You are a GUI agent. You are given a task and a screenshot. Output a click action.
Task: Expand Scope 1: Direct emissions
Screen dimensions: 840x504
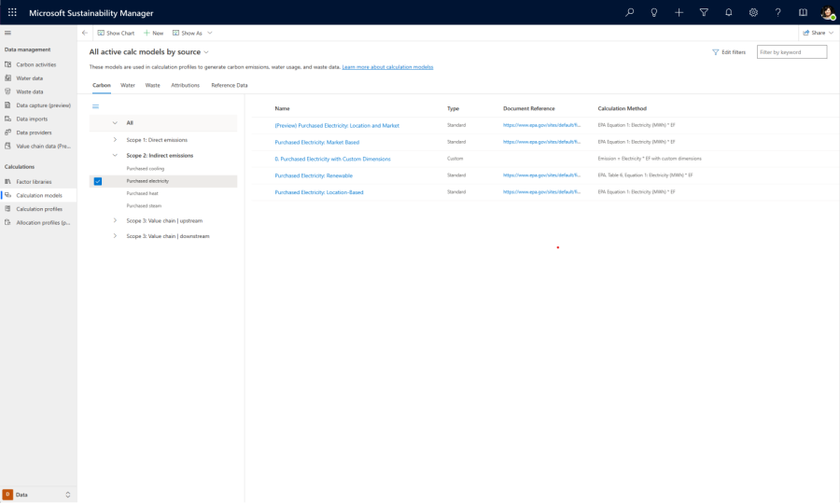(x=115, y=140)
